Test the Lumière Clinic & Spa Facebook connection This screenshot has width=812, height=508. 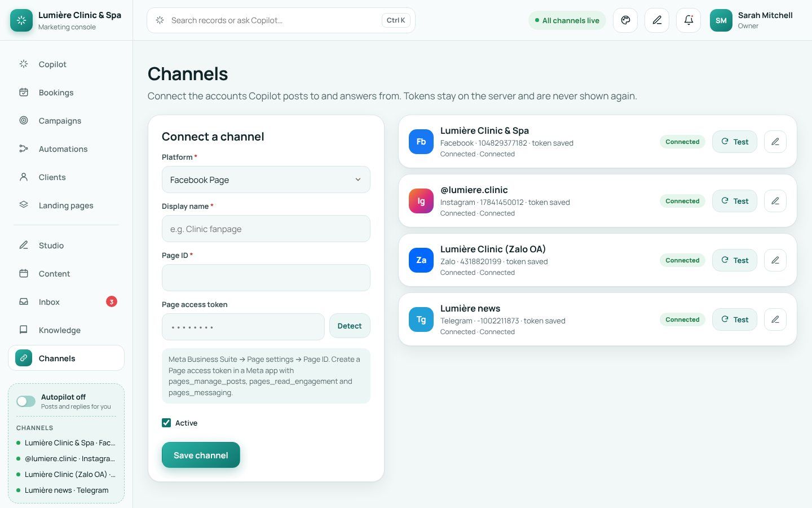(735, 142)
